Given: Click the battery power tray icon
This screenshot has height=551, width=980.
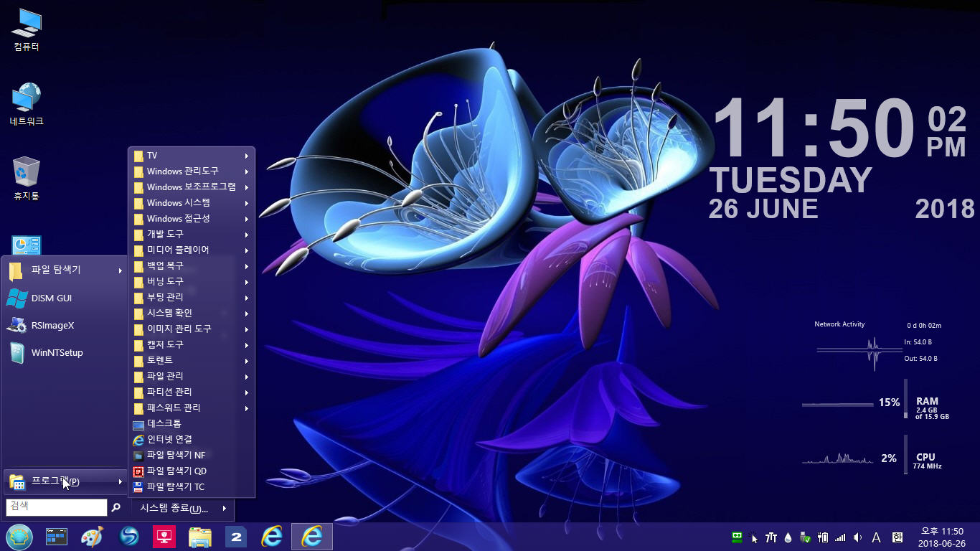Looking at the screenshot, I should click(x=823, y=537).
